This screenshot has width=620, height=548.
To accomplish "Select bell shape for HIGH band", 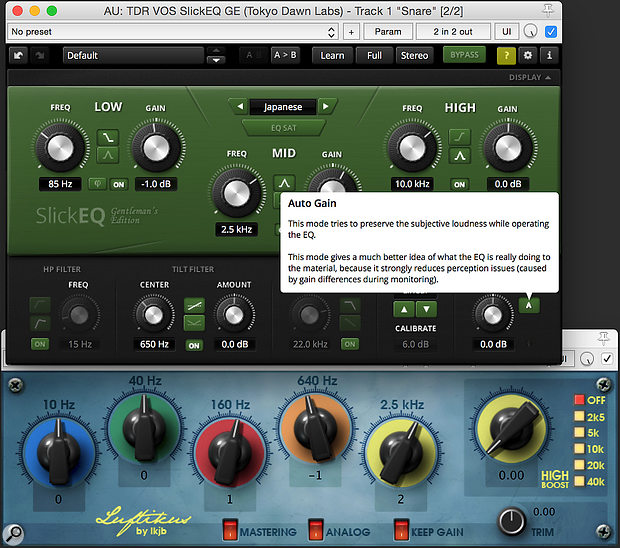I will 459,156.
